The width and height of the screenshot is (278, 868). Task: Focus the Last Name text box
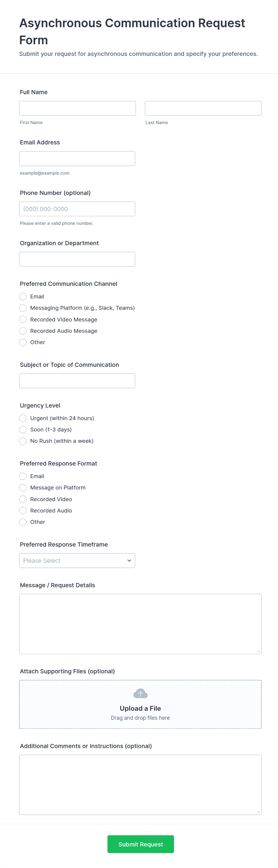tap(203, 108)
